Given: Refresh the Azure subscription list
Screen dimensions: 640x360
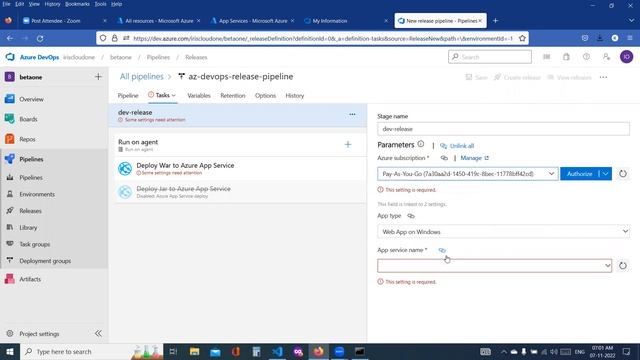Looking at the screenshot, I should point(622,173).
